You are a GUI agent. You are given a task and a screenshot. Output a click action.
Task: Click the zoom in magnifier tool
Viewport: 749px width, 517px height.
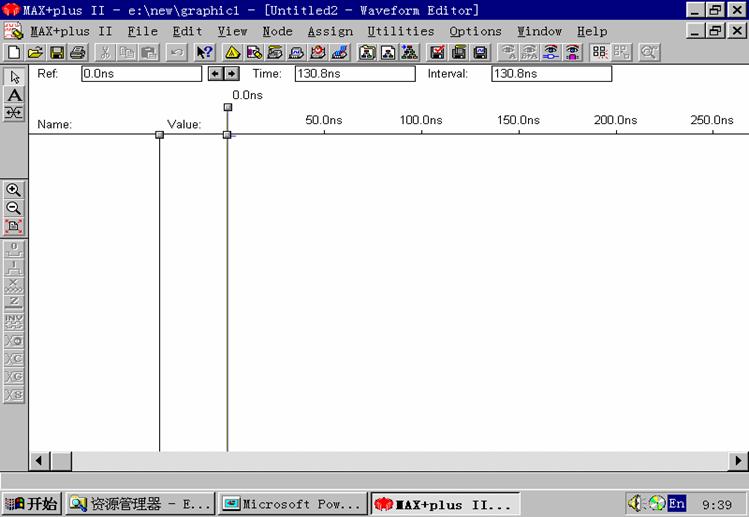coord(14,190)
